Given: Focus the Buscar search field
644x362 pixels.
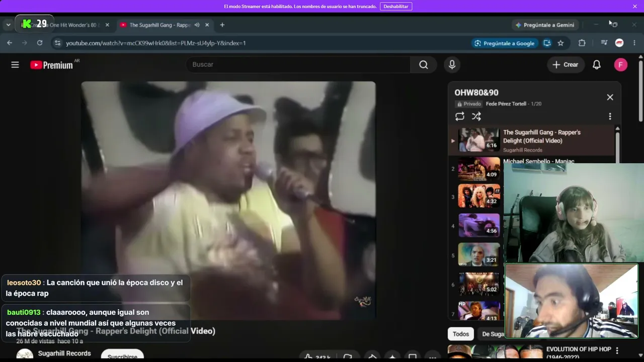Looking at the screenshot, I should coord(298,65).
